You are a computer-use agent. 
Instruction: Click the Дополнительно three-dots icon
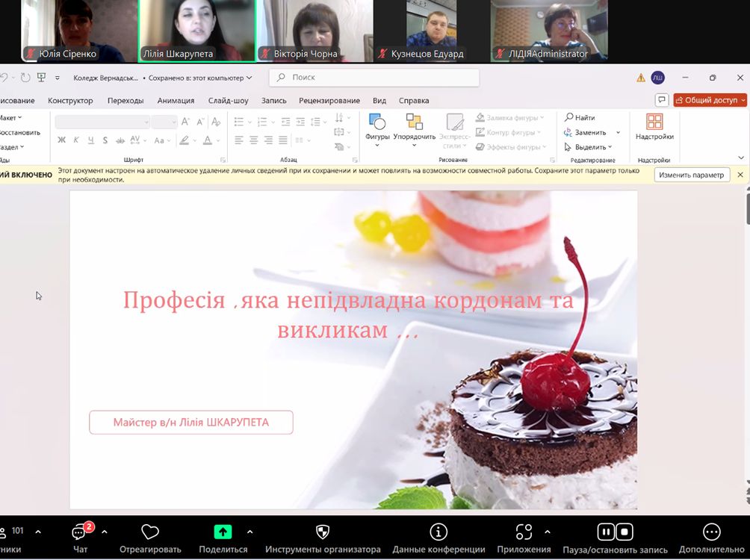click(711, 532)
